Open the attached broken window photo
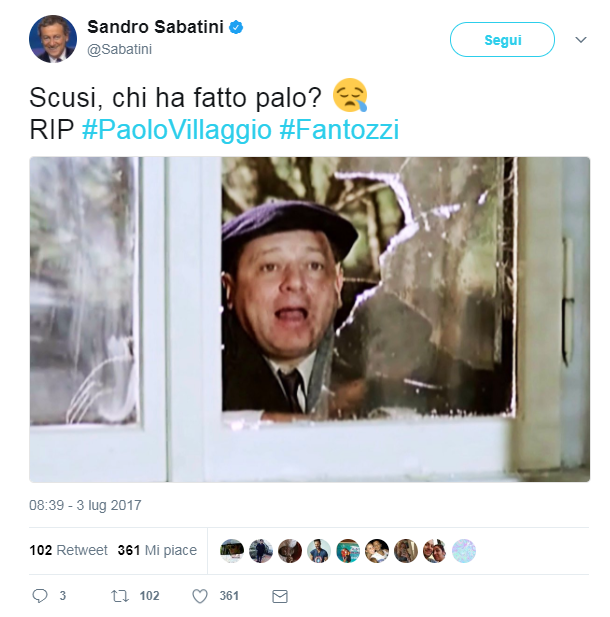Screen dimensions: 610x617 point(310,319)
